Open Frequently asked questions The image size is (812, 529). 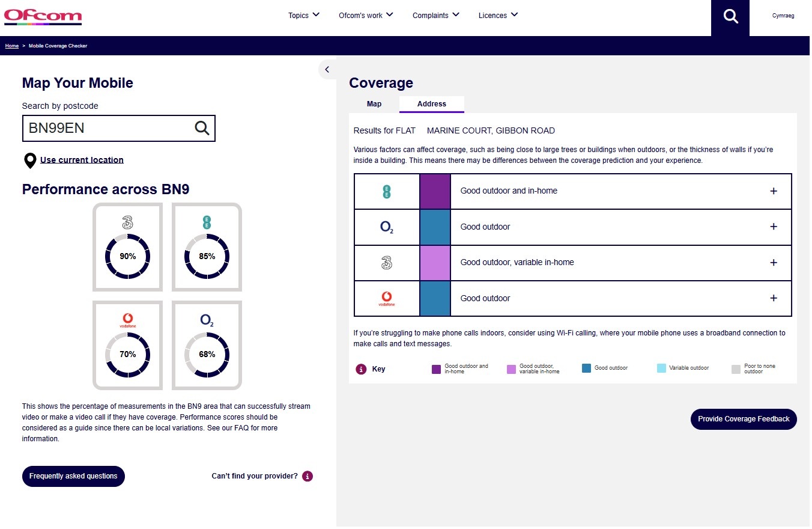coord(73,476)
